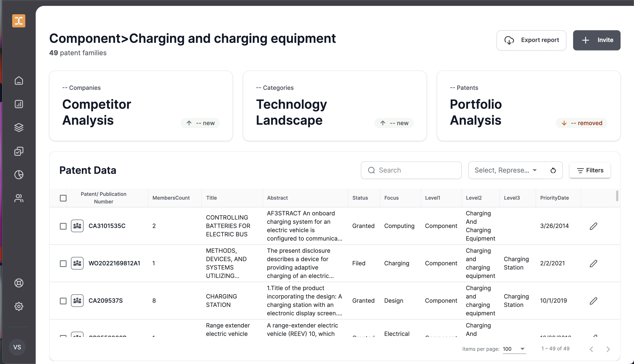Open the Home icon in sidebar
The image size is (634, 364).
coord(19,80)
